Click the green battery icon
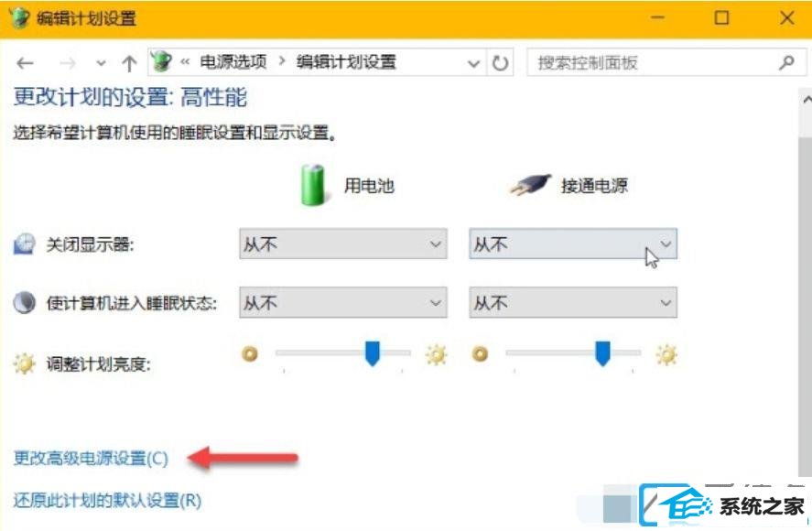This screenshot has height=531, width=812. [x=313, y=185]
